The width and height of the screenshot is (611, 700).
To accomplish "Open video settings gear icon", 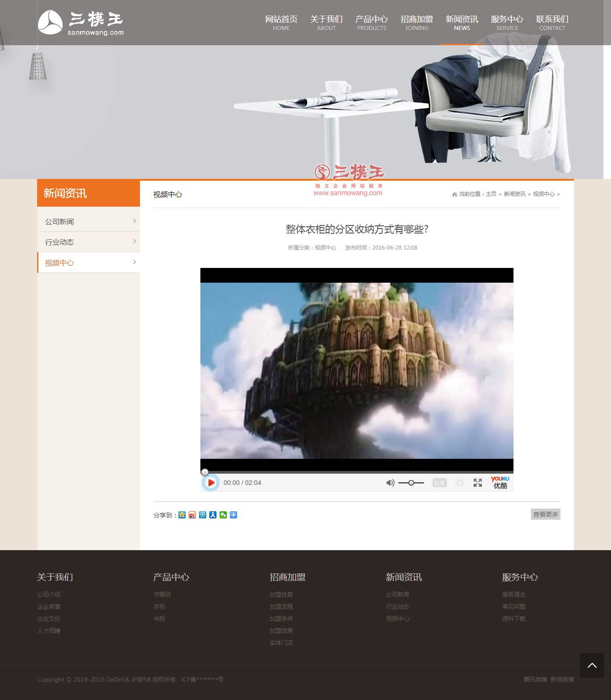I will [x=459, y=483].
